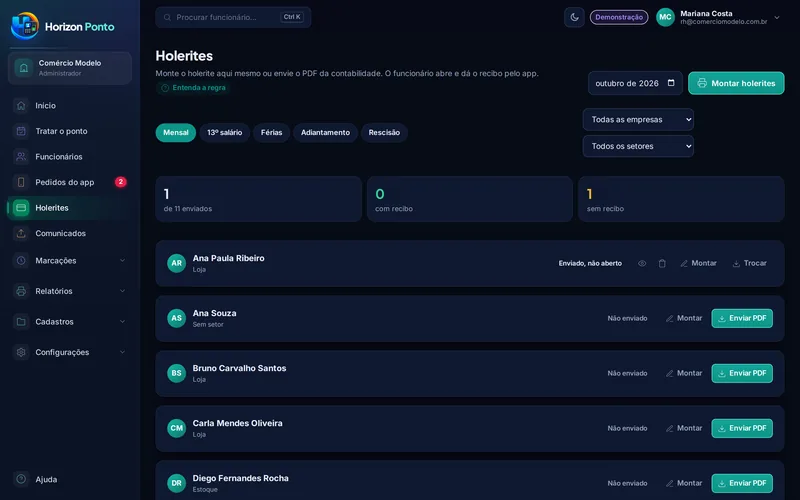Click the Tratar o ponto sidebar icon
The height and width of the screenshot is (500, 800).
21,131
